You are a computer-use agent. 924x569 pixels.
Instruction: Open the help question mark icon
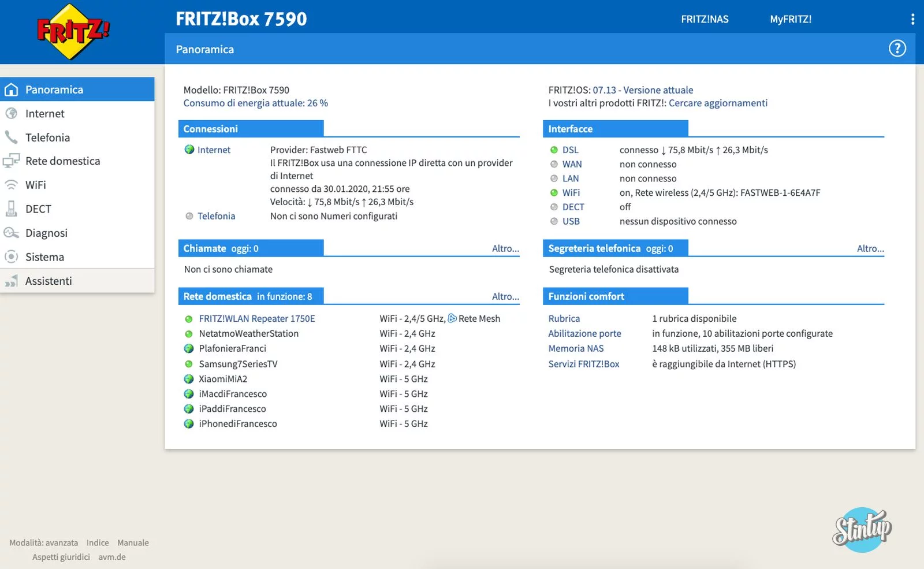click(x=897, y=49)
